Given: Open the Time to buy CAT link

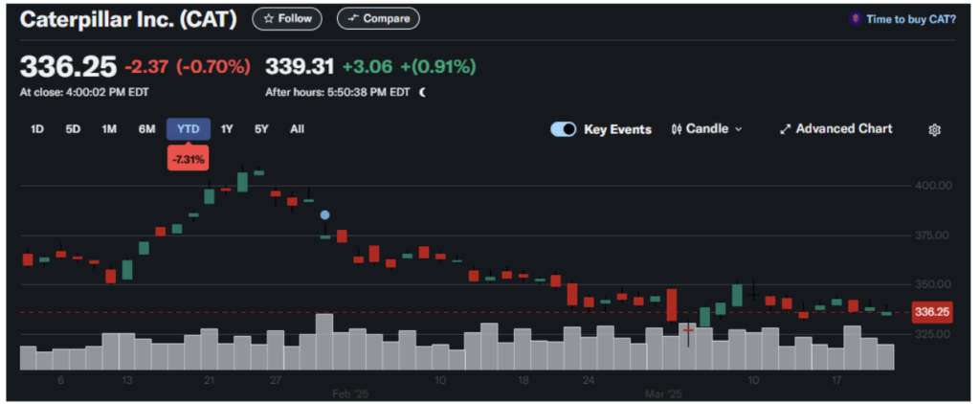Looking at the screenshot, I should (911, 19).
